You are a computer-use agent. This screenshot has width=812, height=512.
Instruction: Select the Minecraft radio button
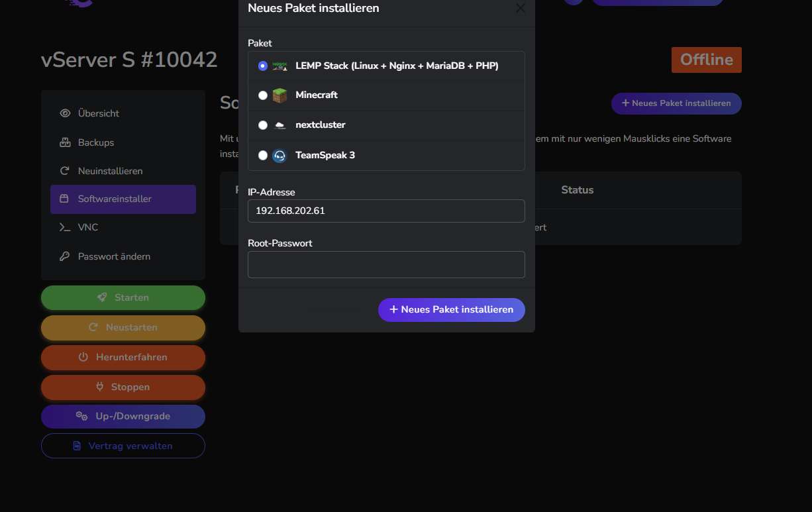(263, 95)
